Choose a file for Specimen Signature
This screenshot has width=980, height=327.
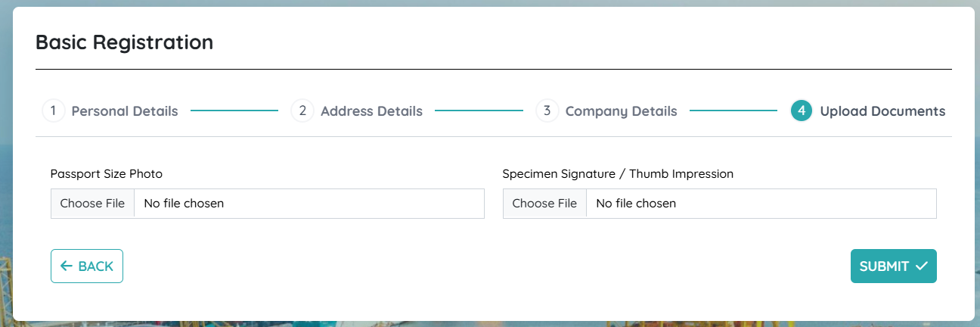click(544, 204)
